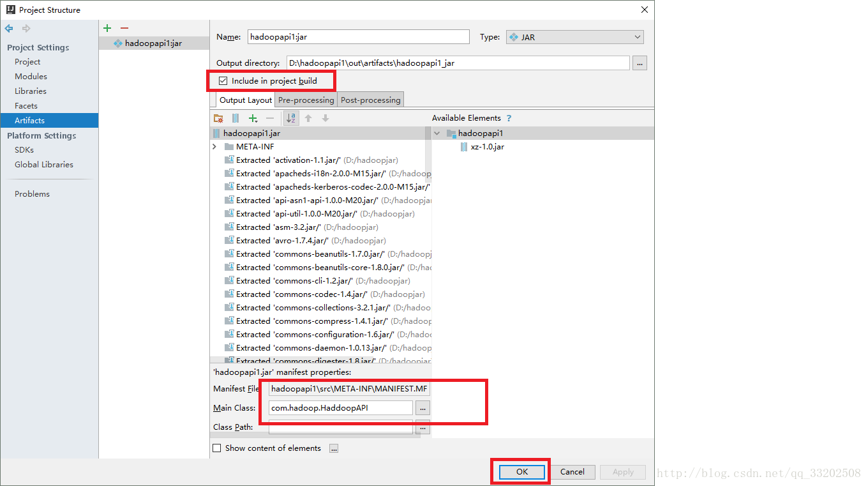Go back with the left arrow
The image size is (868, 486).
(x=9, y=29)
